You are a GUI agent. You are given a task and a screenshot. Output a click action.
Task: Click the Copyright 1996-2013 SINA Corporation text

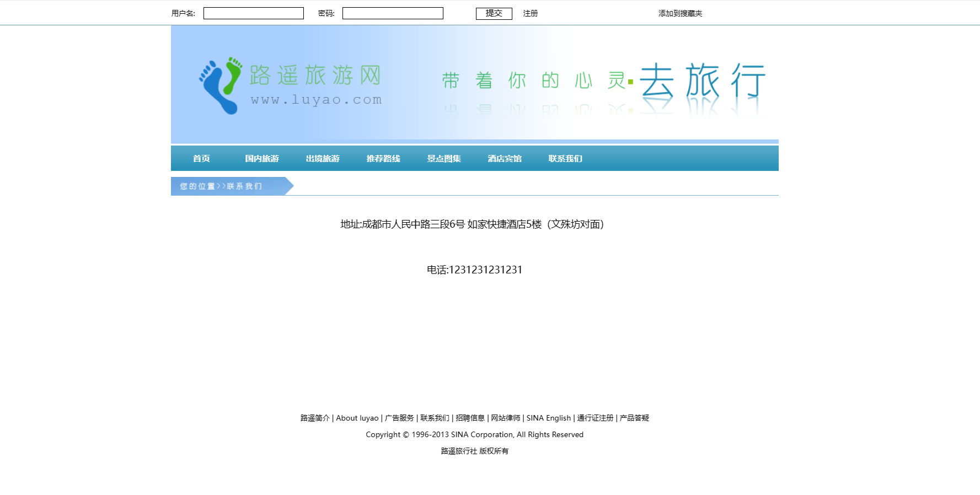pyautogui.click(x=474, y=434)
